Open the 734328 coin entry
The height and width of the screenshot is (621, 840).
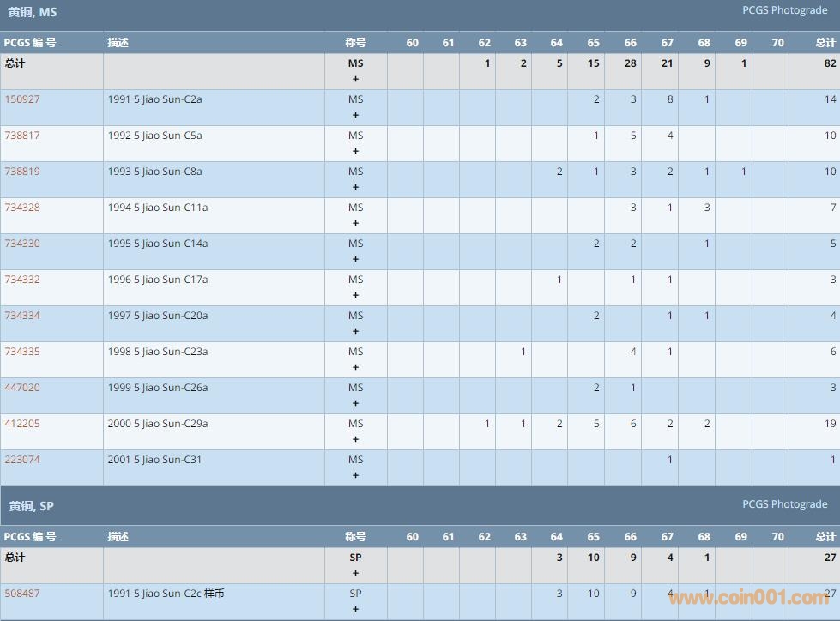click(22, 208)
